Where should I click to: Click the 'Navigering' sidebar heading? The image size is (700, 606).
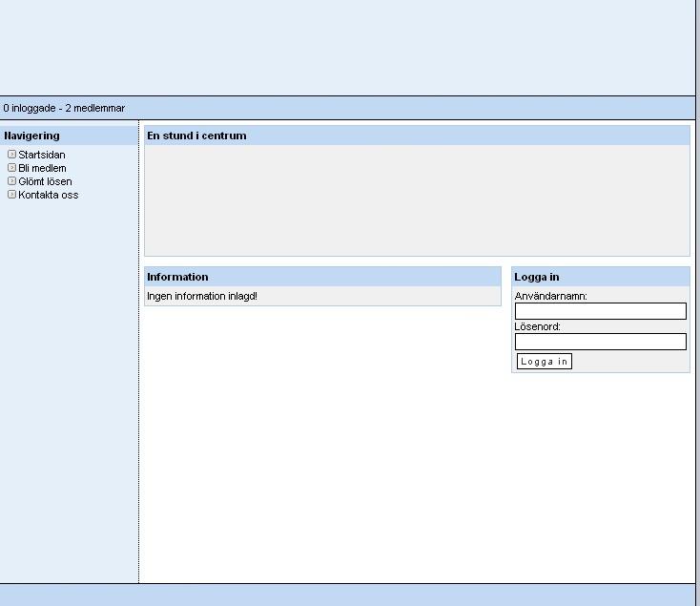31,136
